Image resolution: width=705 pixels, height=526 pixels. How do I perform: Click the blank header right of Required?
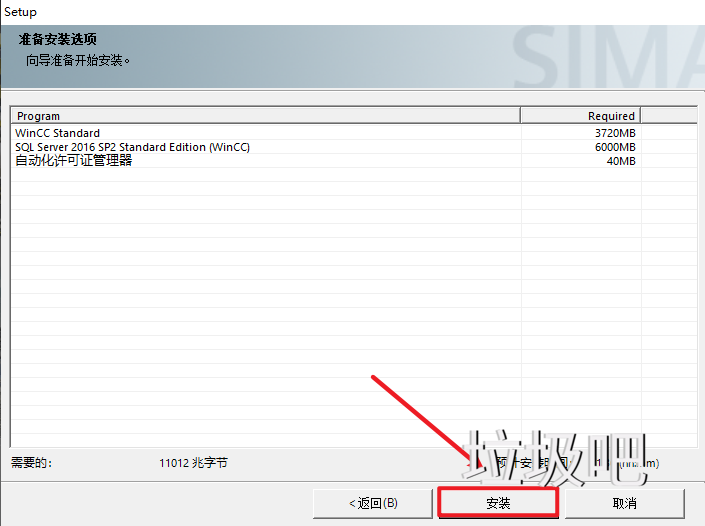(x=667, y=116)
